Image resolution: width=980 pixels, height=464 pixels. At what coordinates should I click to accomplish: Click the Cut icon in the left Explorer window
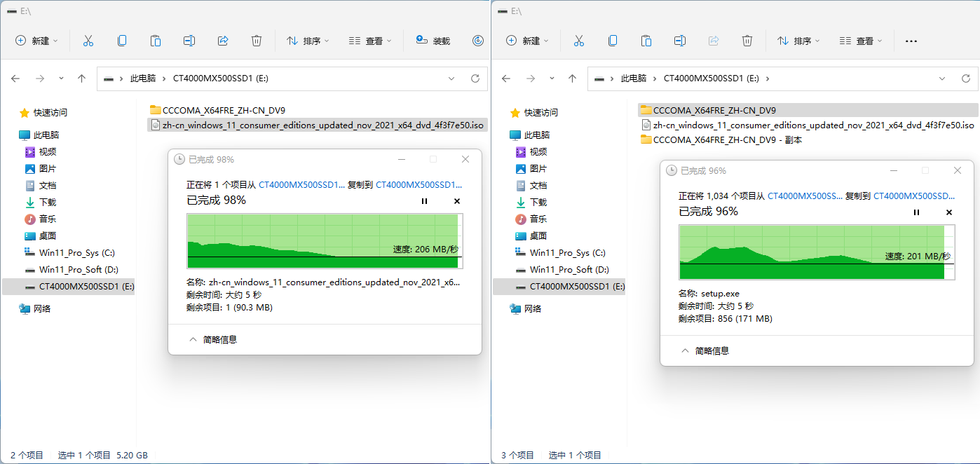coord(88,41)
